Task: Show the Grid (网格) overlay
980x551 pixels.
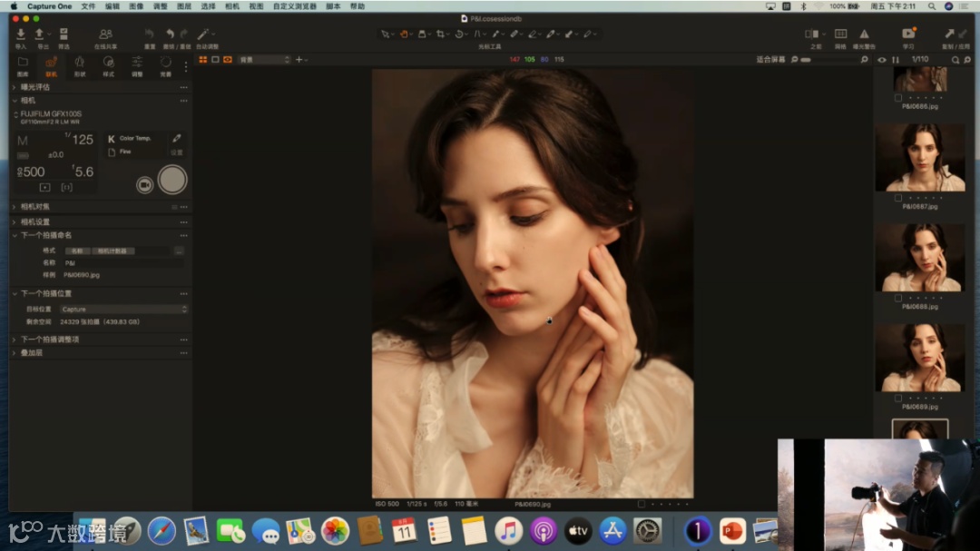Action: point(840,34)
